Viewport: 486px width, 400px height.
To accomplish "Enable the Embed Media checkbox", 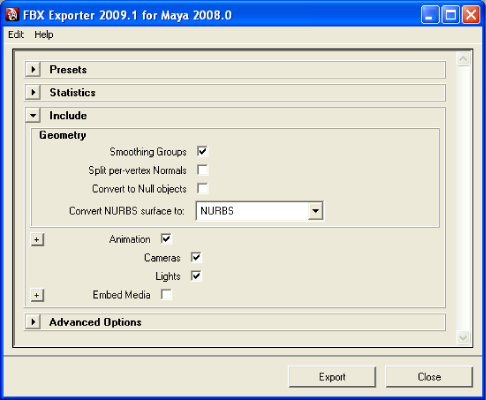I will point(166,295).
